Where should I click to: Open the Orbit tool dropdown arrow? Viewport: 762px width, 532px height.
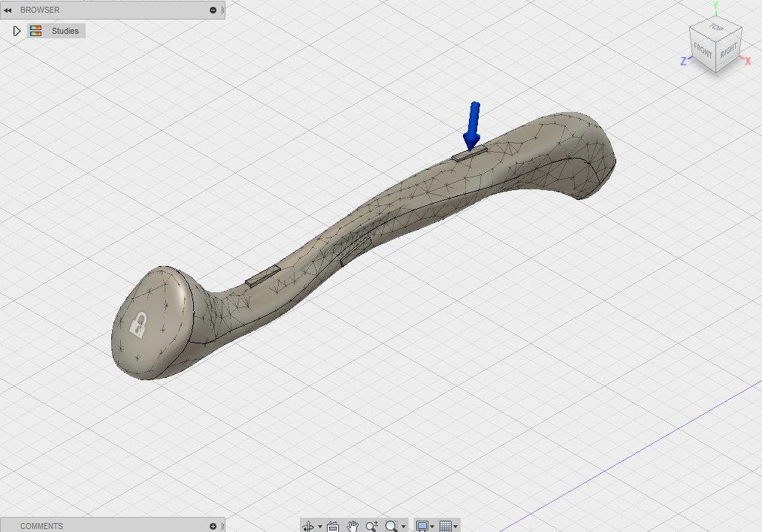[x=320, y=527]
